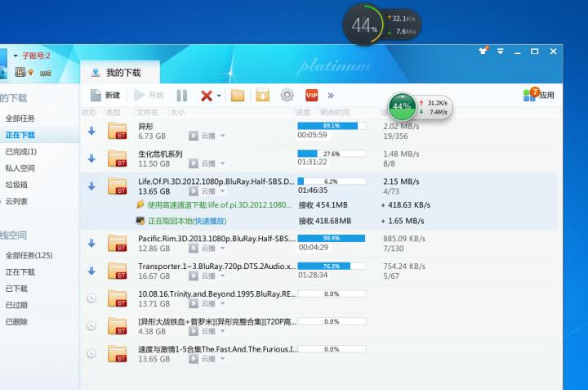Click 云播 play icon for Trinity.and.Beyond
Viewport: 588px width, 390px height.
point(194,303)
